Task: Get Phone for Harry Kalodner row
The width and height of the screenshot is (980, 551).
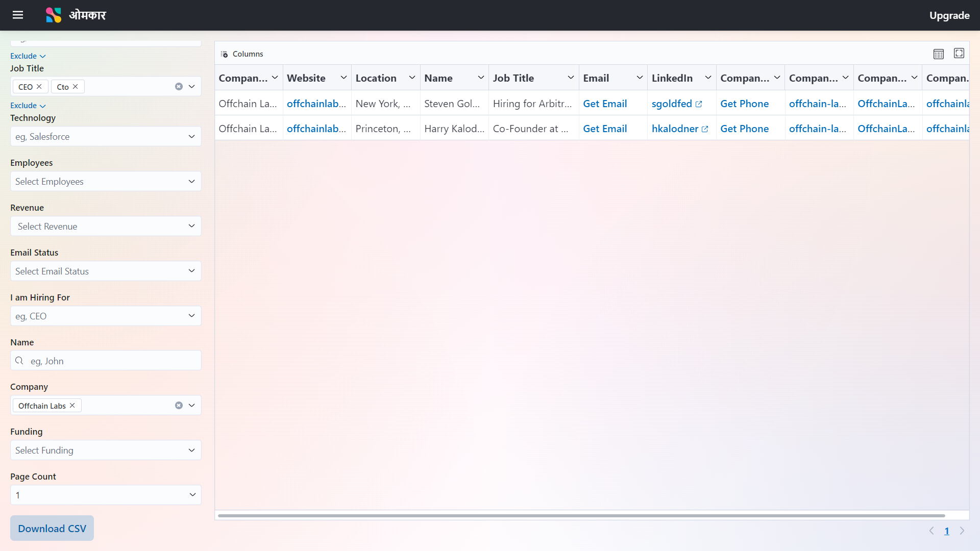Action: coord(744,129)
